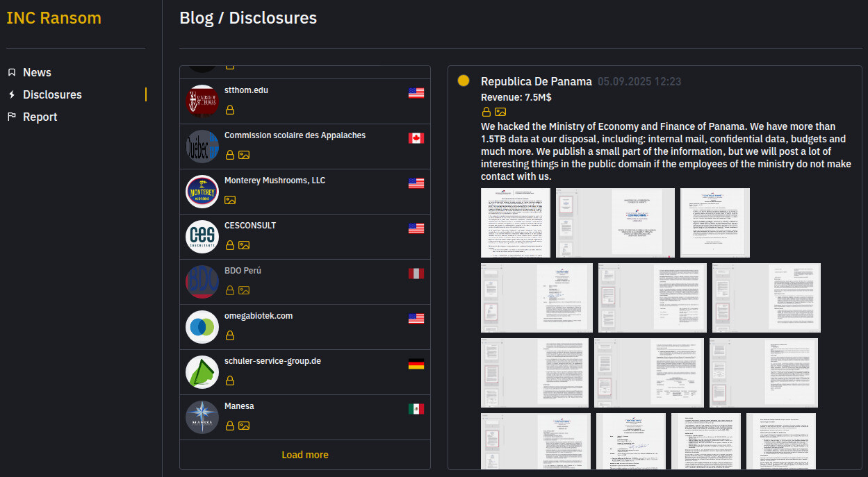Open the middle thumbnail in the third row
868x477 pixels.
pyautogui.click(x=649, y=373)
